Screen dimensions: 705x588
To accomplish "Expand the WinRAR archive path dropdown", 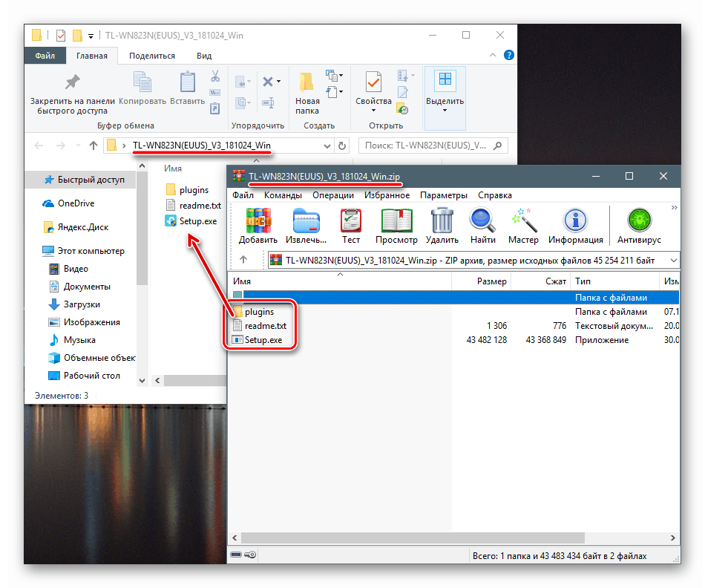I will coord(674,260).
